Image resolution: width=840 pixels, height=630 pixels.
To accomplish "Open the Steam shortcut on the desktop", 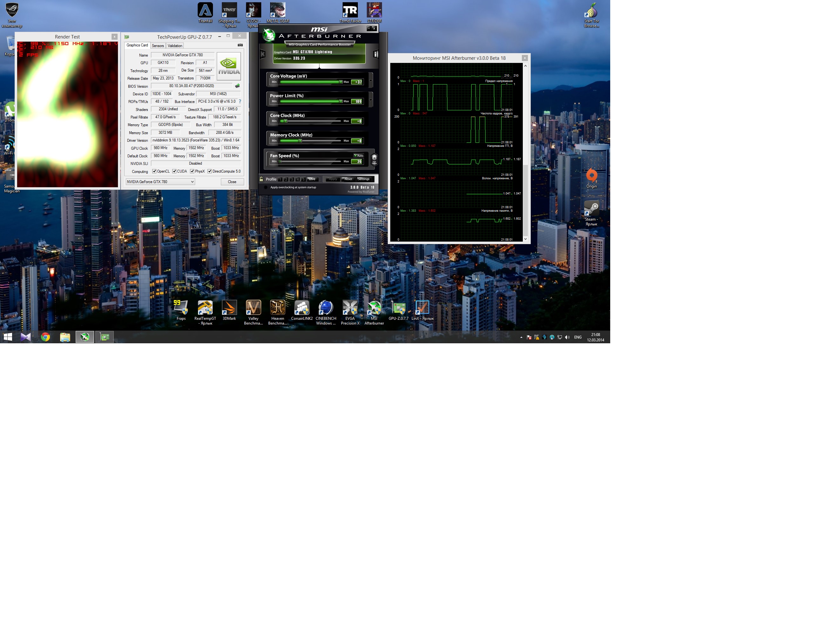I will 591,213.
